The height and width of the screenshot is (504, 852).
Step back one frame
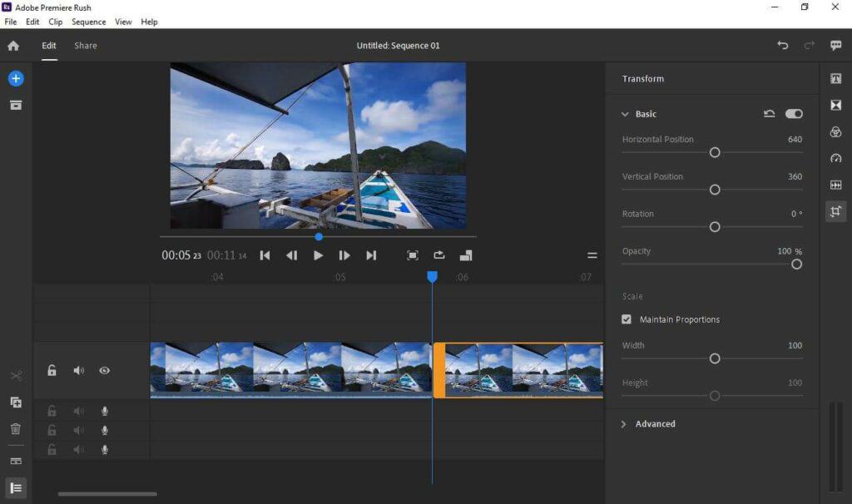tap(291, 255)
